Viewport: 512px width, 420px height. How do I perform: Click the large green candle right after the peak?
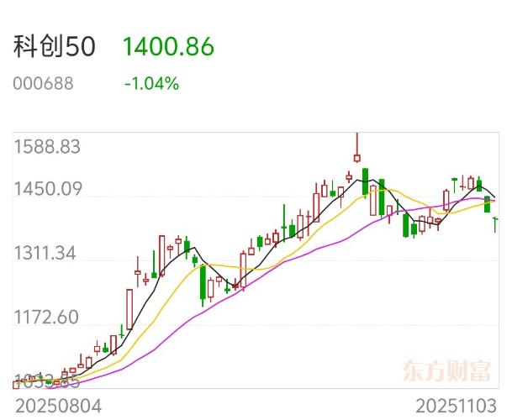(x=366, y=181)
